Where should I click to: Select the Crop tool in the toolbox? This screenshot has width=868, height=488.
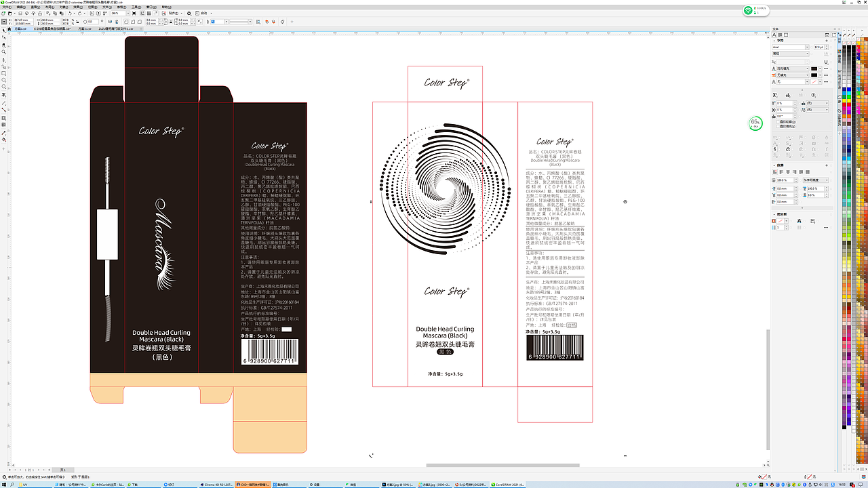[3, 45]
